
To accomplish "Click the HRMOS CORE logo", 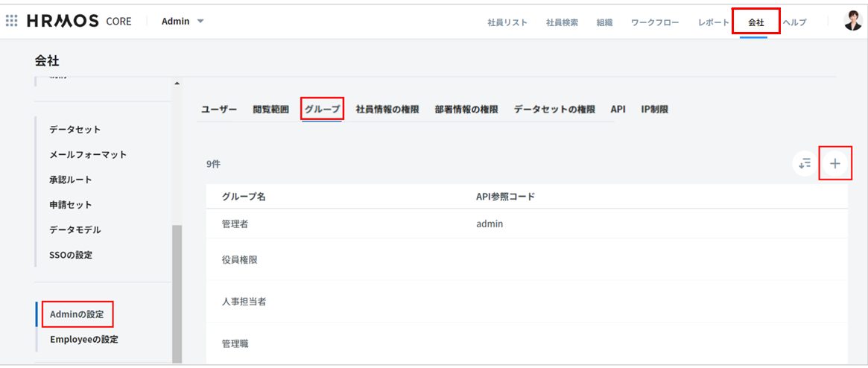I will tap(79, 21).
